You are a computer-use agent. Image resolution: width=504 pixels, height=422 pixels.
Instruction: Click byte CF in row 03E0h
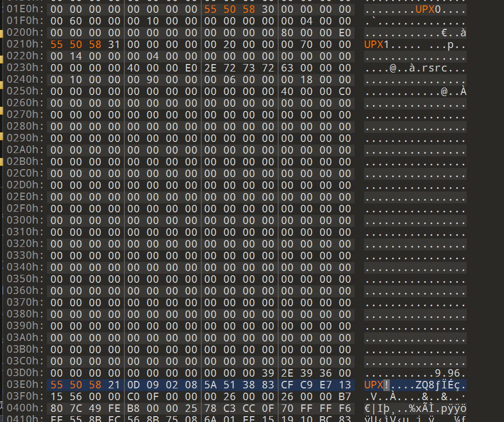click(287, 385)
